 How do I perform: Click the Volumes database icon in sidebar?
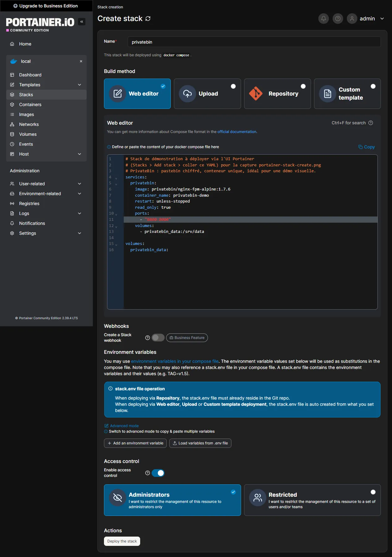[x=12, y=134]
